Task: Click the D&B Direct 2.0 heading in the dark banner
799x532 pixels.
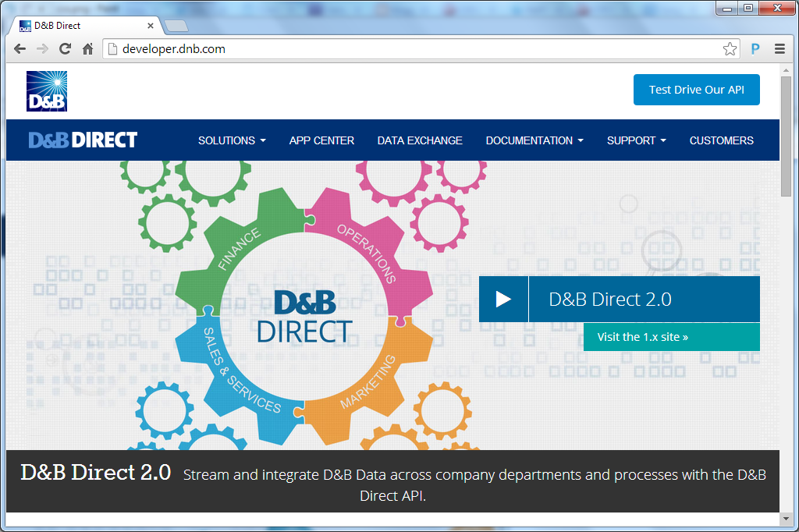Action: [x=95, y=473]
